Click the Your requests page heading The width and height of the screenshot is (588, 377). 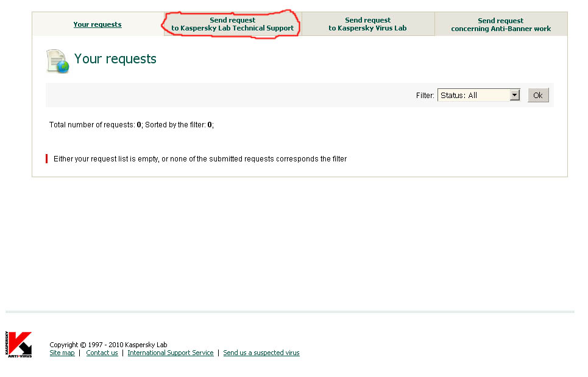[x=115, y=59]
